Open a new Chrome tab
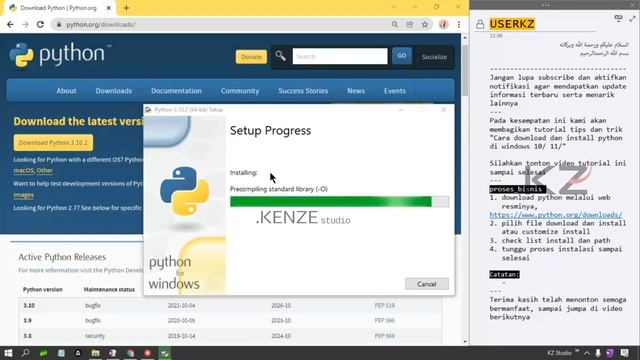The image size is (640, 360). pyautogui.click(x=127, y=8)
